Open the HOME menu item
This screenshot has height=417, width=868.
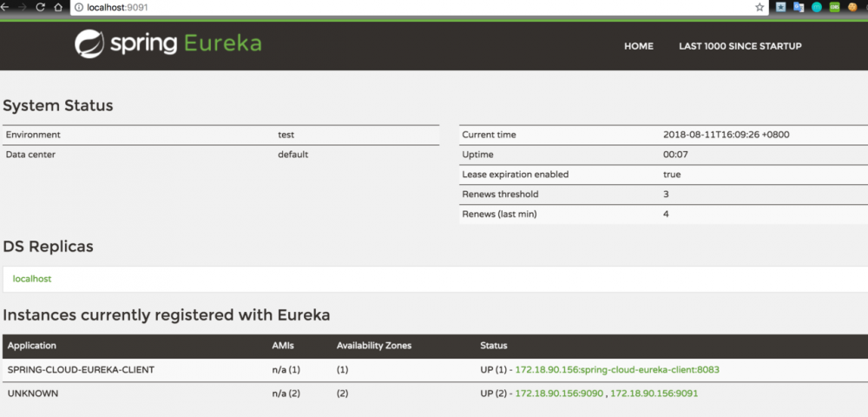click(639, 46)
